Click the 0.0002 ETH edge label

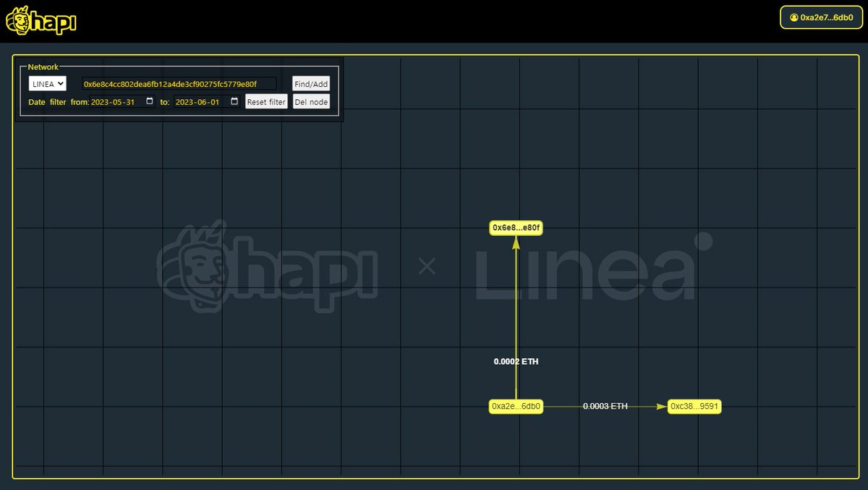pyautogui.click(x=516, y=361)
